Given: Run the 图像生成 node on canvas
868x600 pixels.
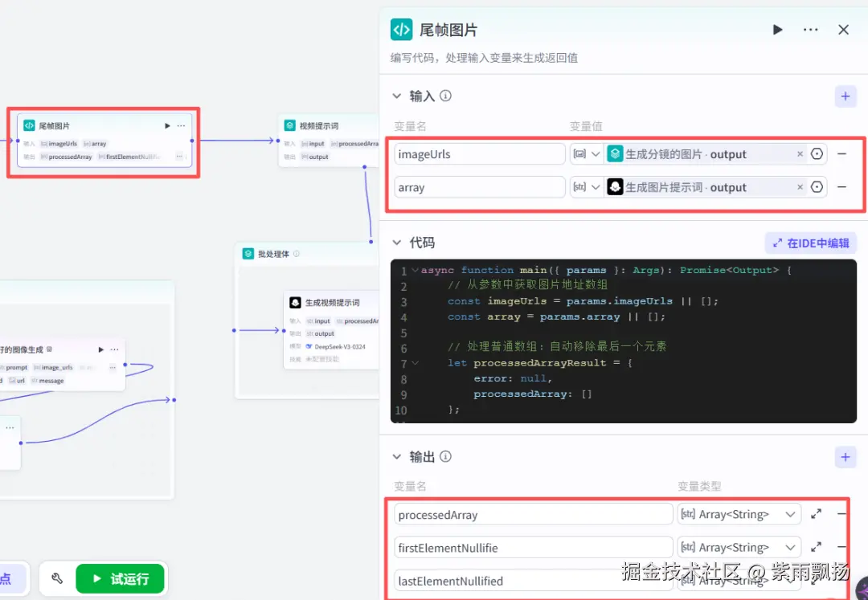Looking at the screenshot, I should click(100, 349).
